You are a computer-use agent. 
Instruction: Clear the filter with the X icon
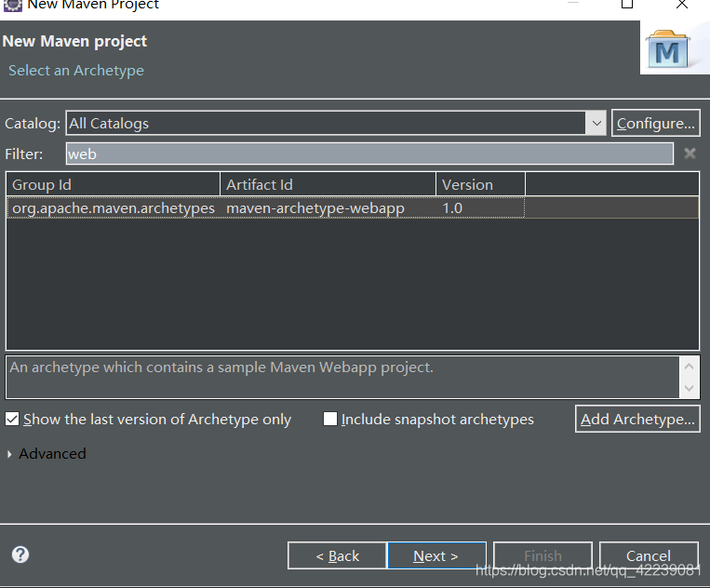coord(690,154)
